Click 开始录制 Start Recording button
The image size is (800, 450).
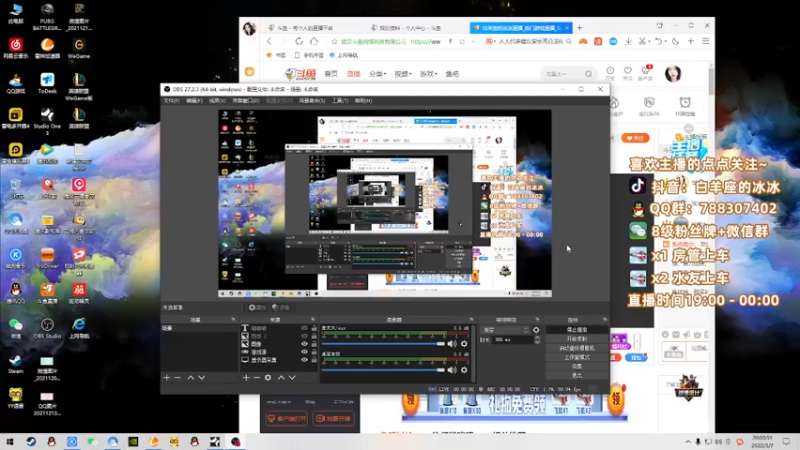[577, 339]
